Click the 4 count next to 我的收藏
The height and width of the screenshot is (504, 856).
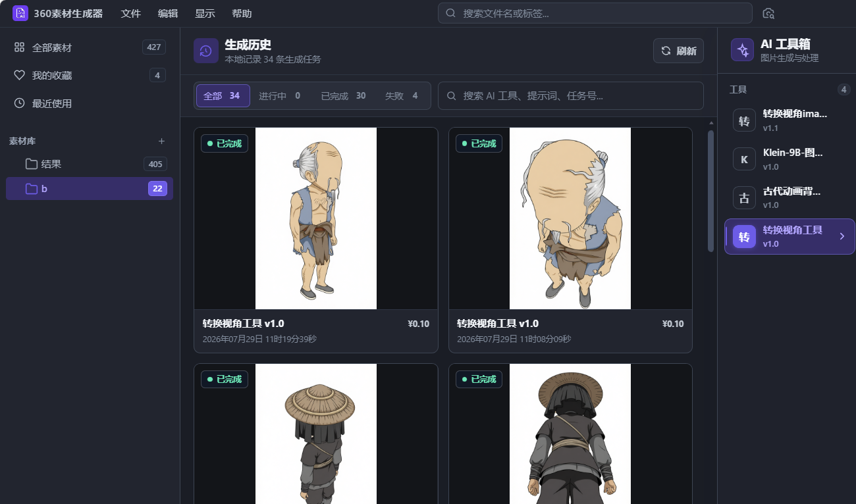157,75
